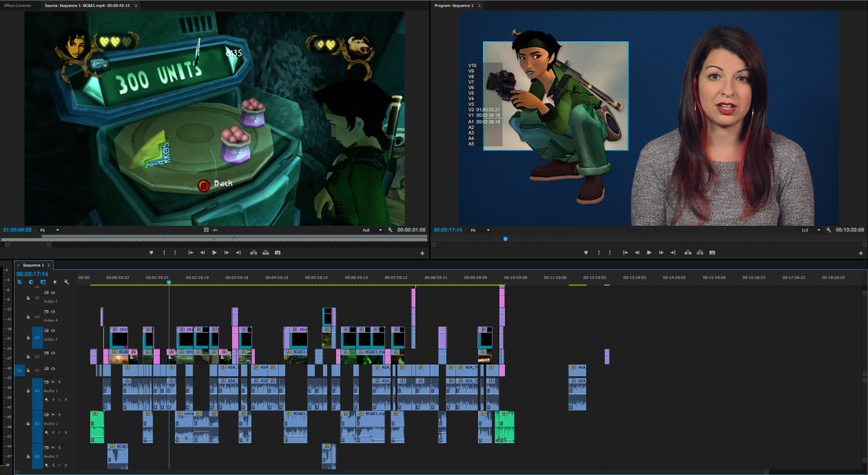Toggle track output eye for V2
The width and height of the screenshot is (868, 475).
click(x=54, y=353)
